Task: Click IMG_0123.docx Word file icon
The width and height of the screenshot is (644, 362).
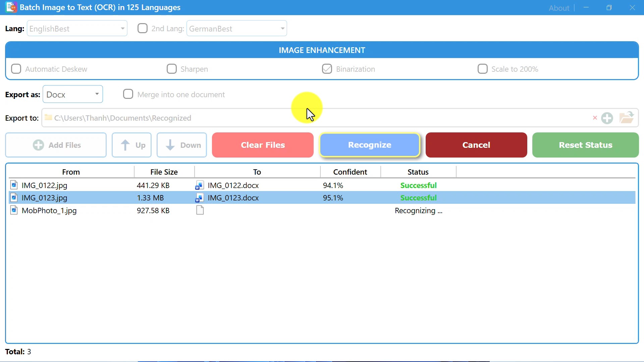Action: pos(200,198)
